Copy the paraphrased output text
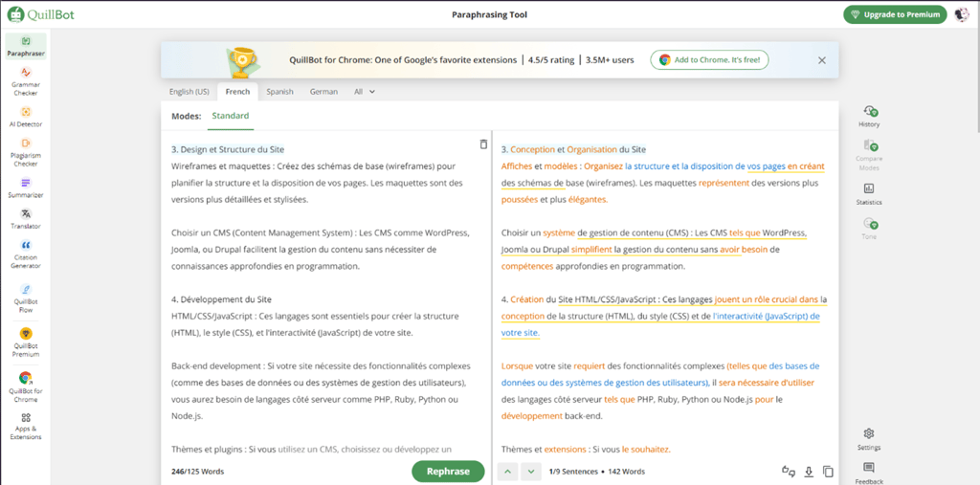980x485 pixels. coord(828,472)
